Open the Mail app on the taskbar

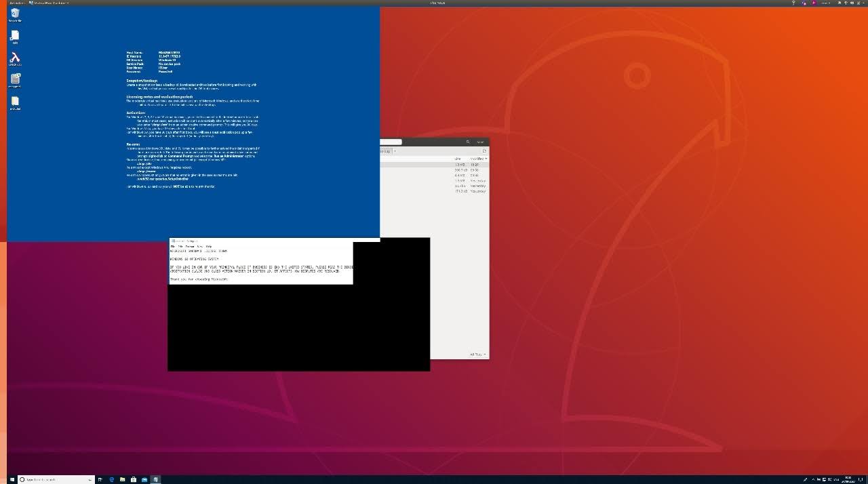[144, 479]
